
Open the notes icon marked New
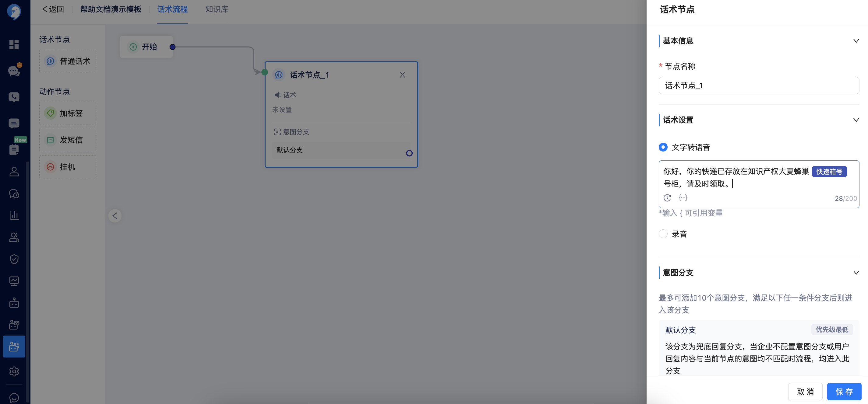coord(14,149)
